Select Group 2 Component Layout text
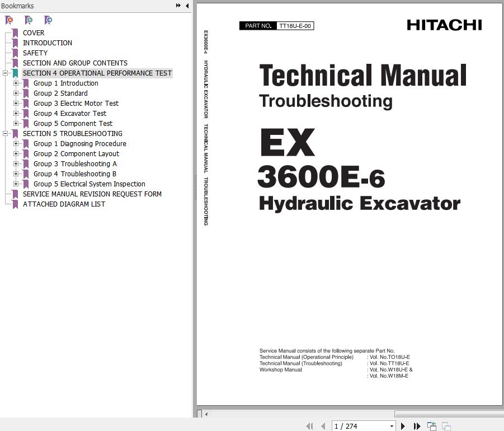Image resolution: width=504 pixels, height=431 pixels. [76, 154]
